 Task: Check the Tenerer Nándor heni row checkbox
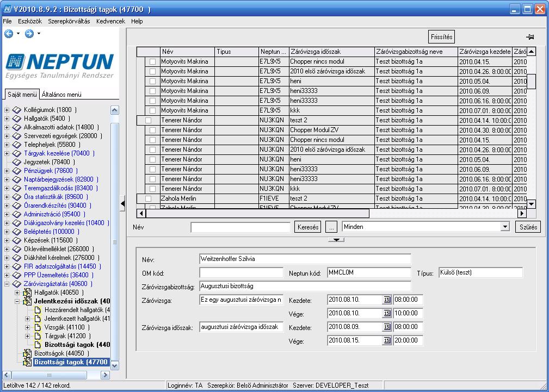pyautogui.click(x=153, y=160)
